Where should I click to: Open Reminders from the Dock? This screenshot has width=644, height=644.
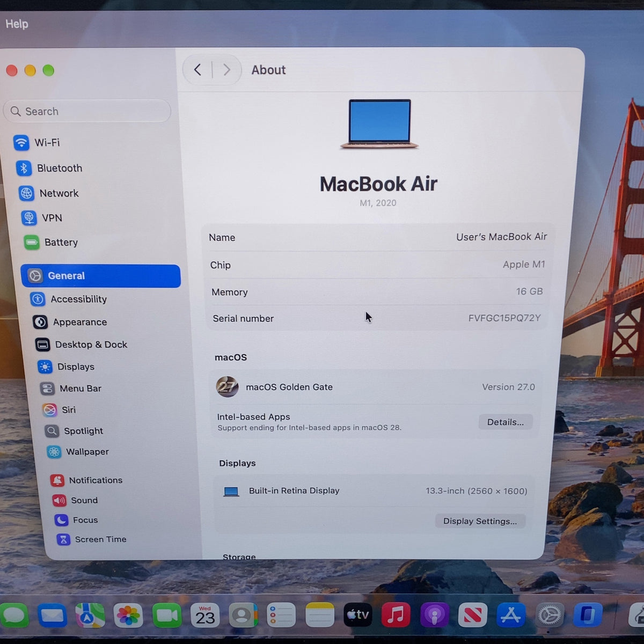tap(281, 616)
